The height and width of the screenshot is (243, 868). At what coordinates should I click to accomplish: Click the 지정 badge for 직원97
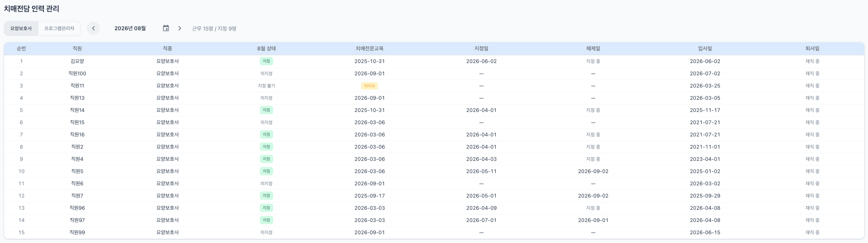click(266, 220)
